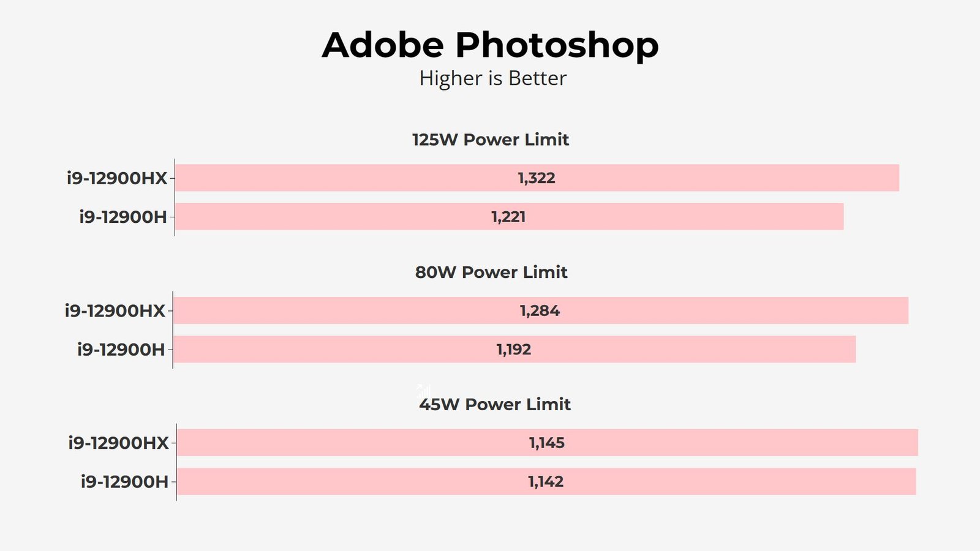Click the i9-12900H bar showing 1,142

pos(546,481)
